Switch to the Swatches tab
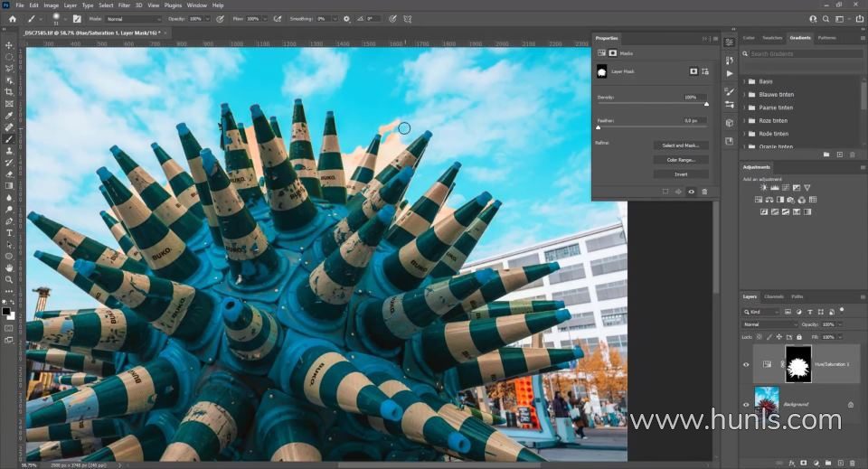 (x=772, y=38)
